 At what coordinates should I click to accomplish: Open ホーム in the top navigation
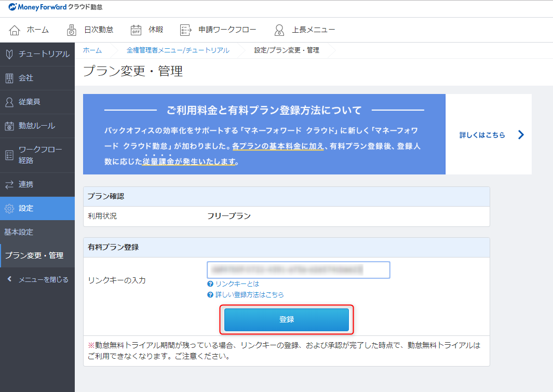coord(38,30)
